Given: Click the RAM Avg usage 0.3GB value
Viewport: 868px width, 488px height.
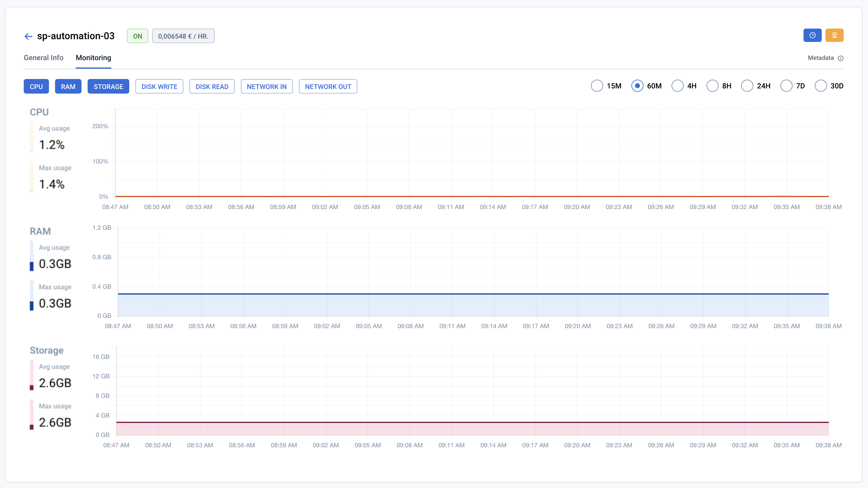Looking at the screenshot, I should 55,264.
